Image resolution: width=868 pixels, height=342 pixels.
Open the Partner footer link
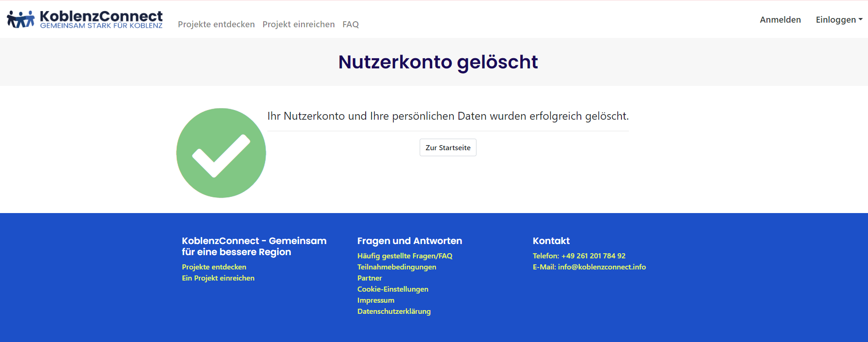(x=369, y=278)
